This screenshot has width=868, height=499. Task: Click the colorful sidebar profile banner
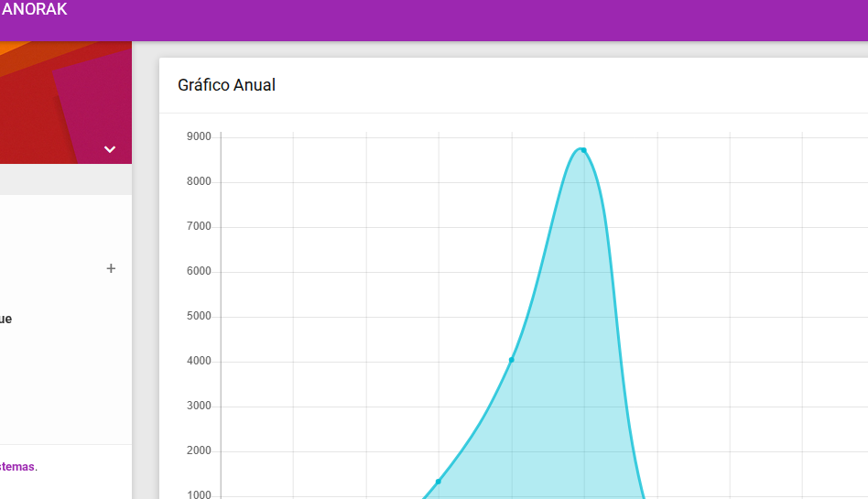click(55, 101)
